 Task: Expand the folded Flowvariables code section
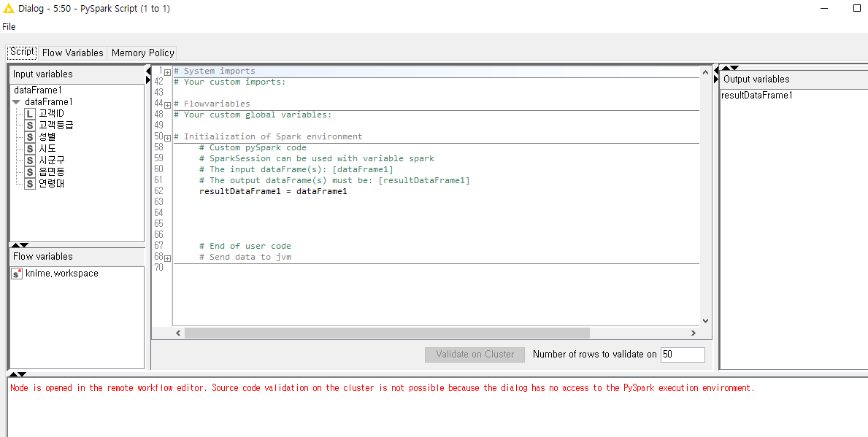point(167,104)
